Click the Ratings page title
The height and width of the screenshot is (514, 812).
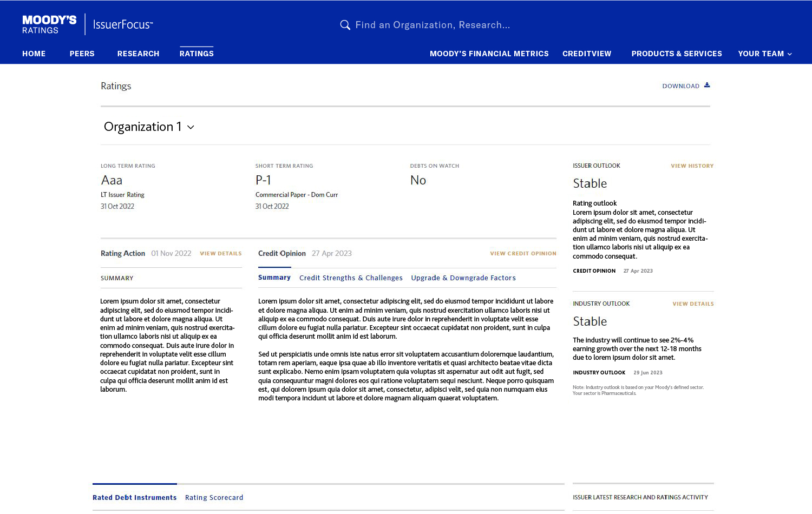(x=116, y=86)
